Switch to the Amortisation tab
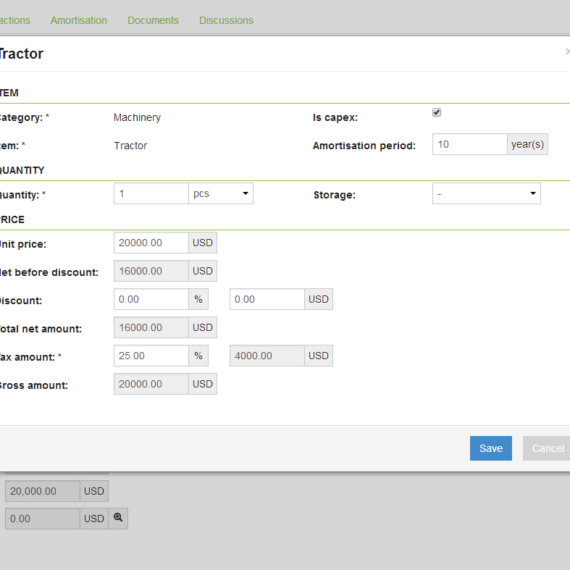The image size is (570, 570). [x=79, y=20]
